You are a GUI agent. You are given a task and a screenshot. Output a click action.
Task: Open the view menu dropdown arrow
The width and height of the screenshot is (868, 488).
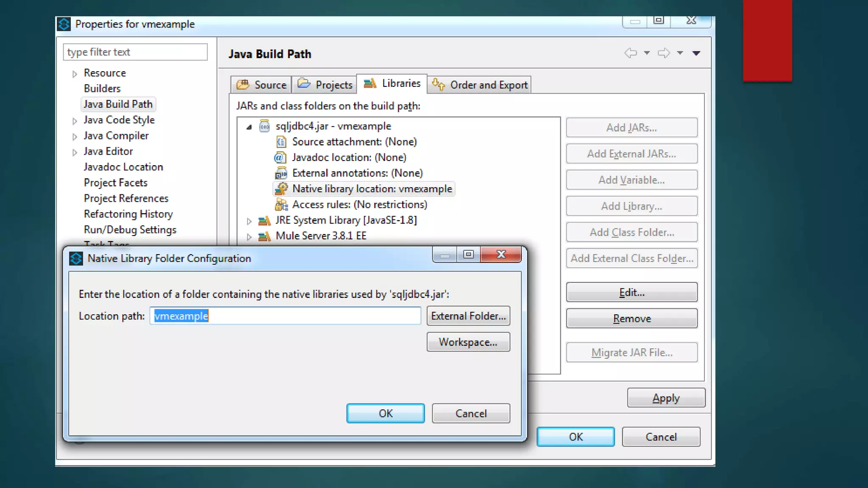(x=696, y=53)
